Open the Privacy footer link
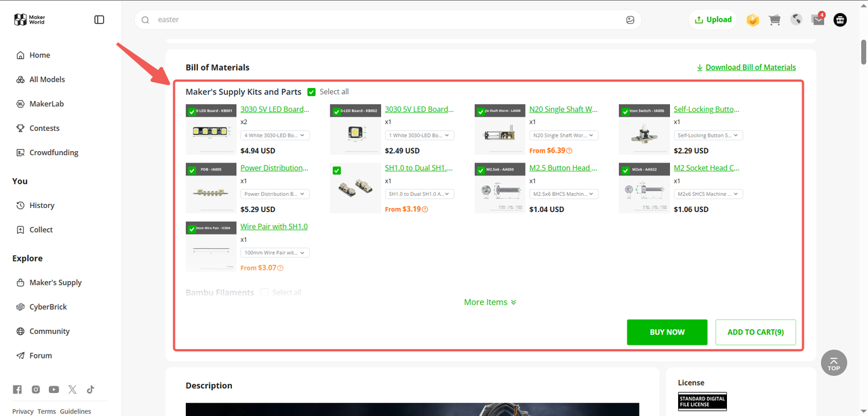This screenshot has height=416, width=868. 22,411
